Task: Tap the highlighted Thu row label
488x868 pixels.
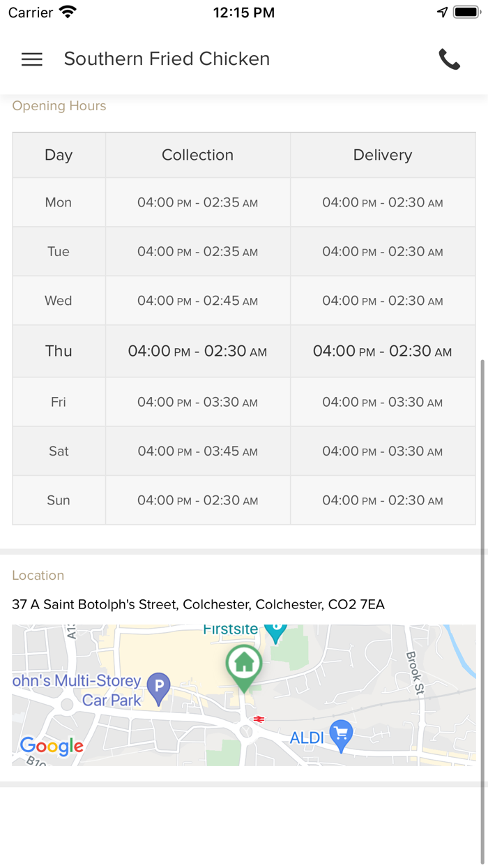Action: 59,351
